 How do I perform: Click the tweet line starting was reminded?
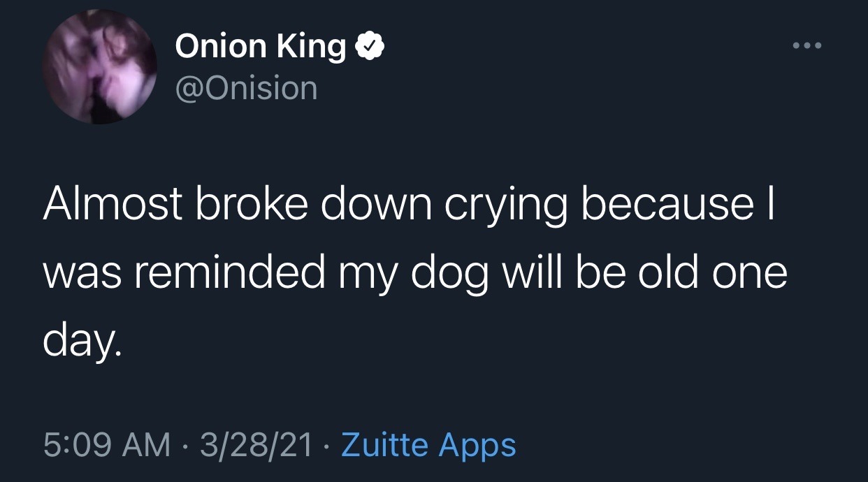(x=415, y=272)
